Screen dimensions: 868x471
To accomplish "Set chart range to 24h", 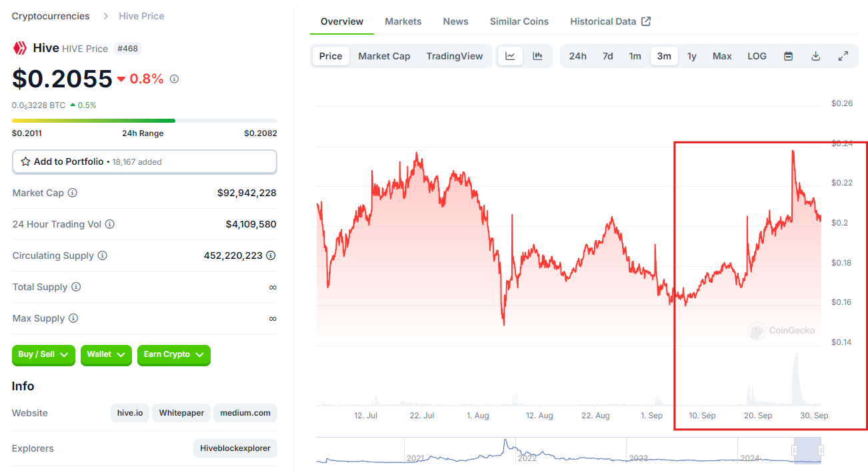I will [578, 56].
